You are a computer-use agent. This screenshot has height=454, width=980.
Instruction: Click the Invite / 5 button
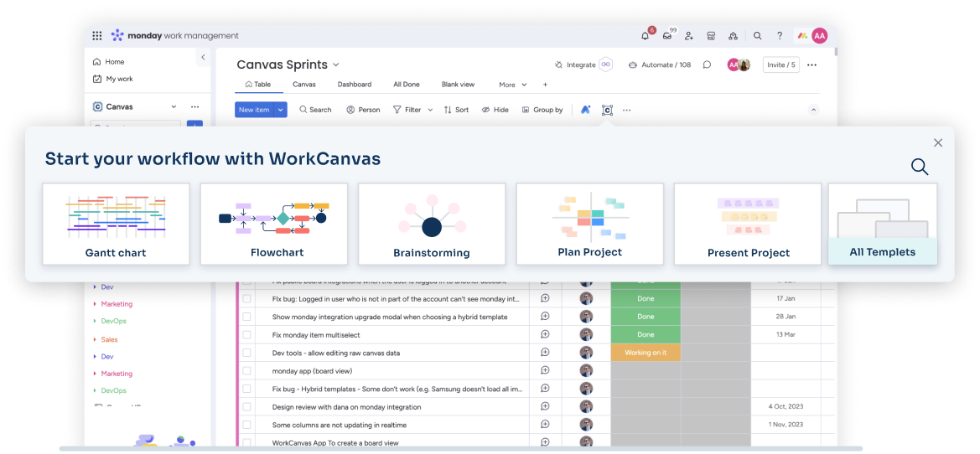coord(781,64)
